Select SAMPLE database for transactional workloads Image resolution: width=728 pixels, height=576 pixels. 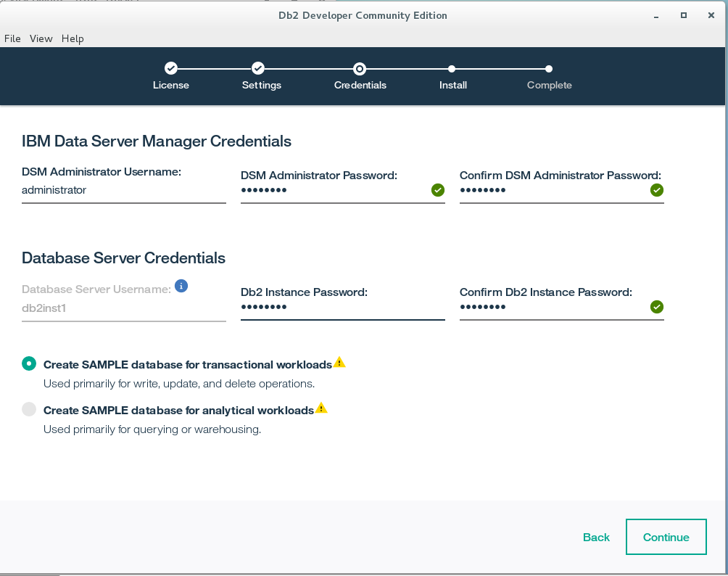29,363
